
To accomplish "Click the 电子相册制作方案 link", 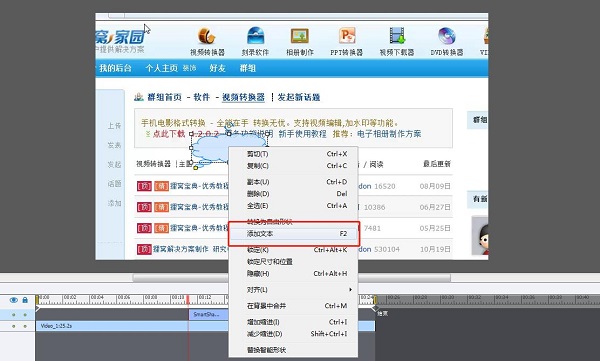I will (x=389, y=134).
